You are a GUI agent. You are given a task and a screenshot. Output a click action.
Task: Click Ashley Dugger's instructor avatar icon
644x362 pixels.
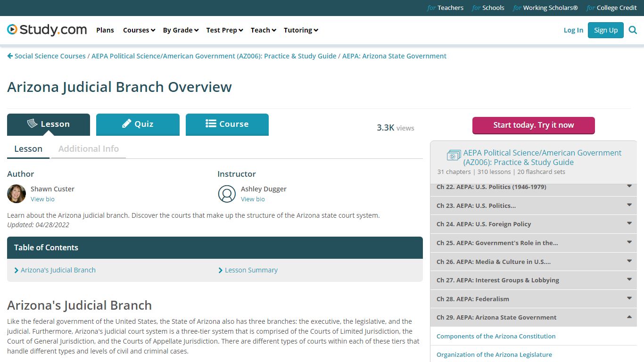(x=227, y=194)
